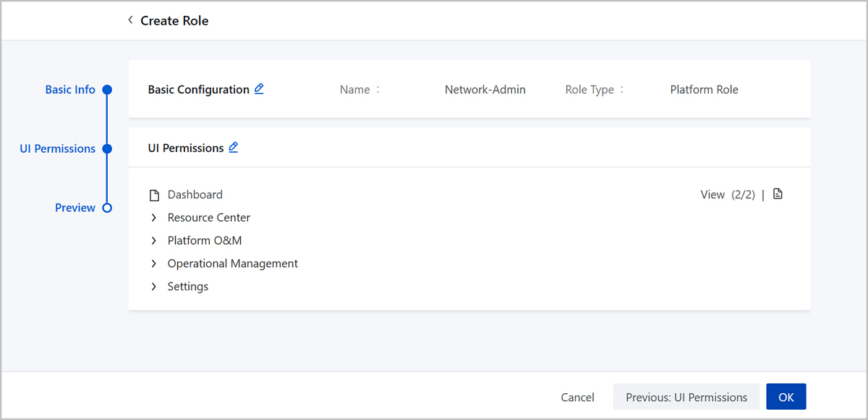The height and width of the screenshot is (420, 868).
Task: Expand the Operational Management chevron
Action: click(x=154, y=264)
